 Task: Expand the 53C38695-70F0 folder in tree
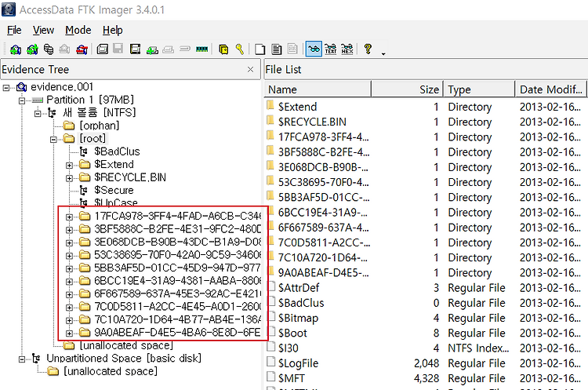click(69, 256)
